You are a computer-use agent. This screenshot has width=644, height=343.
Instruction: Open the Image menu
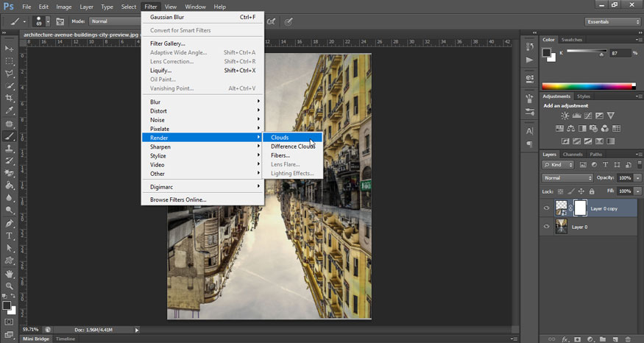click(x=63, y=7)
